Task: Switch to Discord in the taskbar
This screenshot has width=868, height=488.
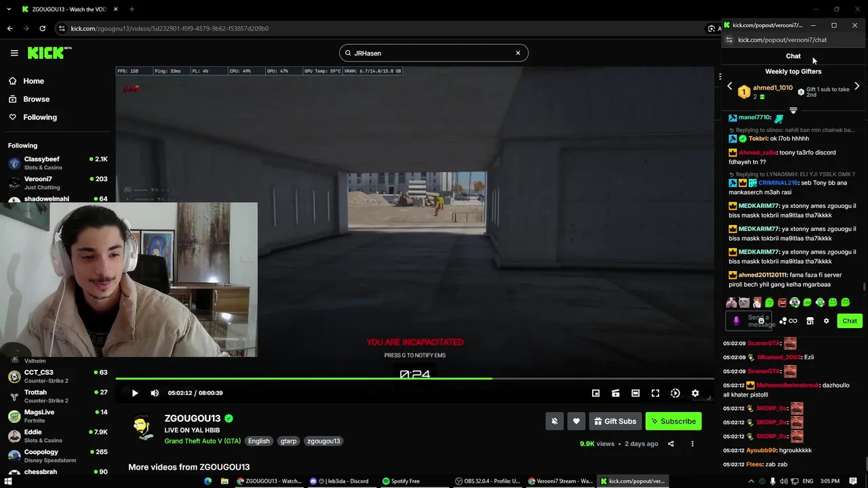Action: [339, 481]
